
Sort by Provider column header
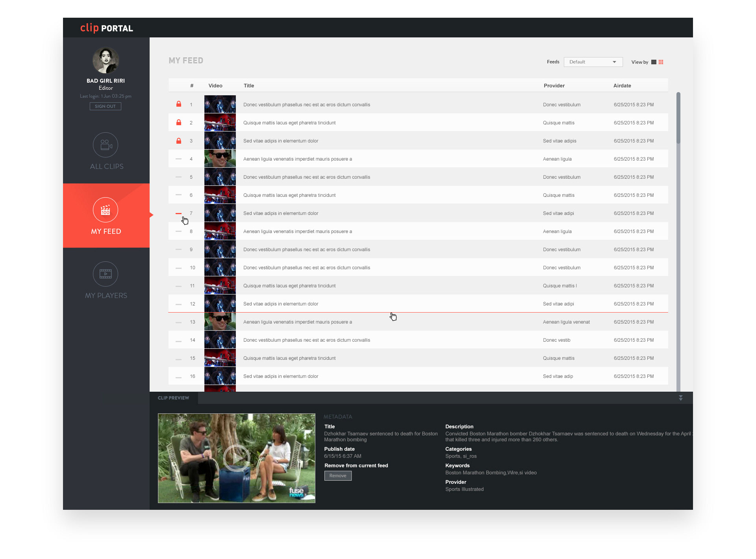pos(554,85)
